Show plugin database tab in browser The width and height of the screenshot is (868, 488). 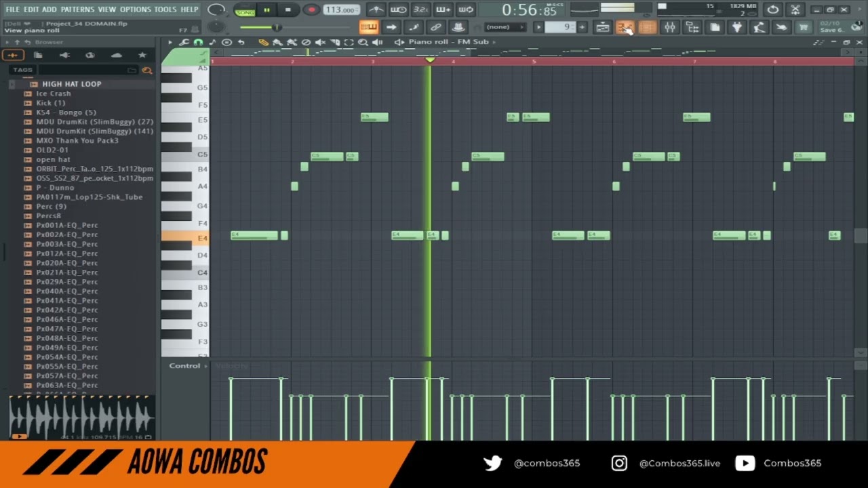tap(64, 55)
